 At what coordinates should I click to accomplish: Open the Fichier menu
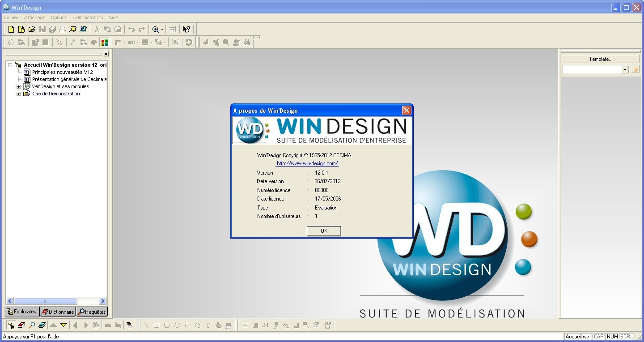point(11,17)
